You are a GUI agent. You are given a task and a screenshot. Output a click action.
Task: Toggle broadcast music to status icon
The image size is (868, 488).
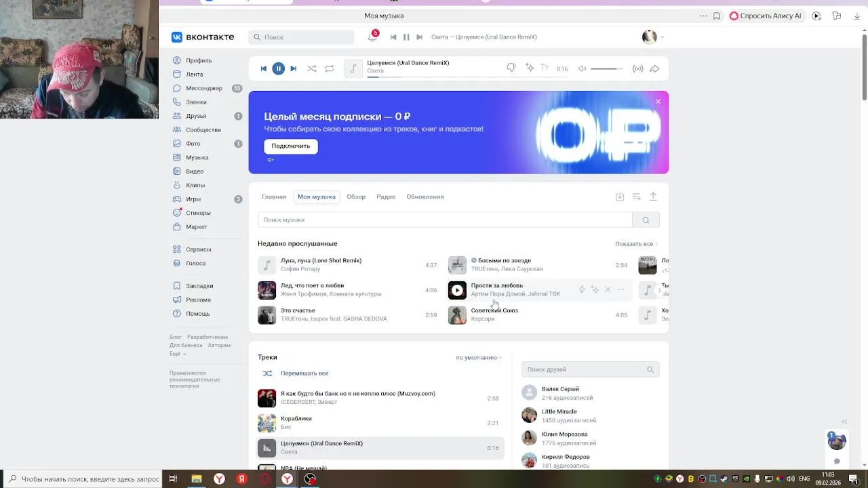(x=637, y=68)
